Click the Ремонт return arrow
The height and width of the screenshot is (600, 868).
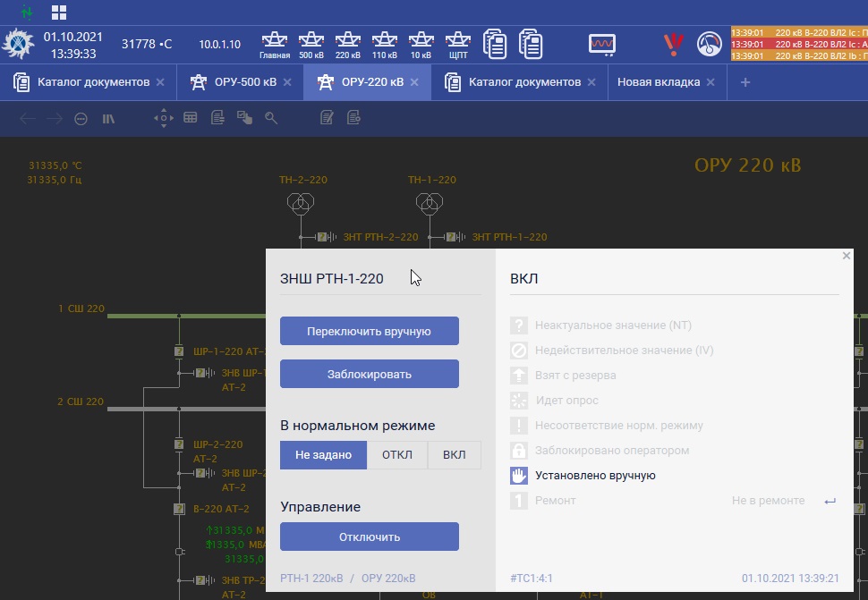point(830,501)
